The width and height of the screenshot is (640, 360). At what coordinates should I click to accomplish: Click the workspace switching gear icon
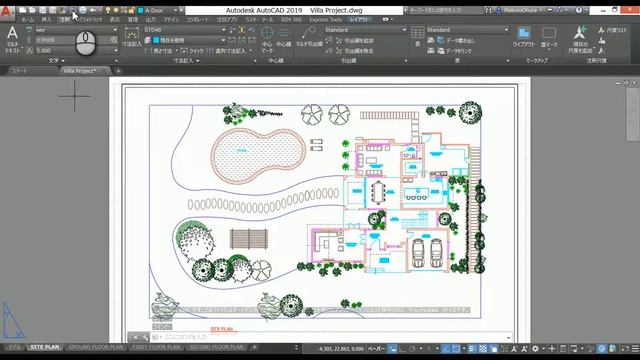tap(535, 349)
